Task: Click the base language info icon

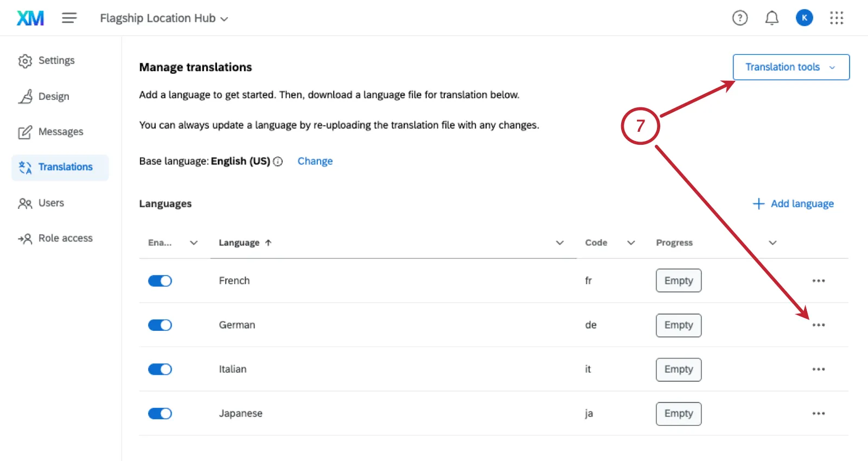Action: [278, 162]
